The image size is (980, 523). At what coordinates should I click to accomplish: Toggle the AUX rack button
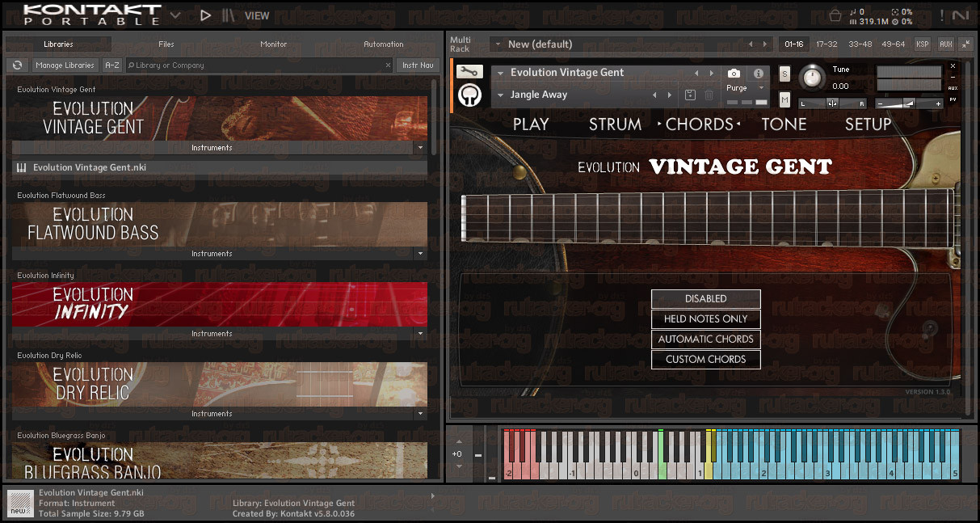click(x=946, y=44)
